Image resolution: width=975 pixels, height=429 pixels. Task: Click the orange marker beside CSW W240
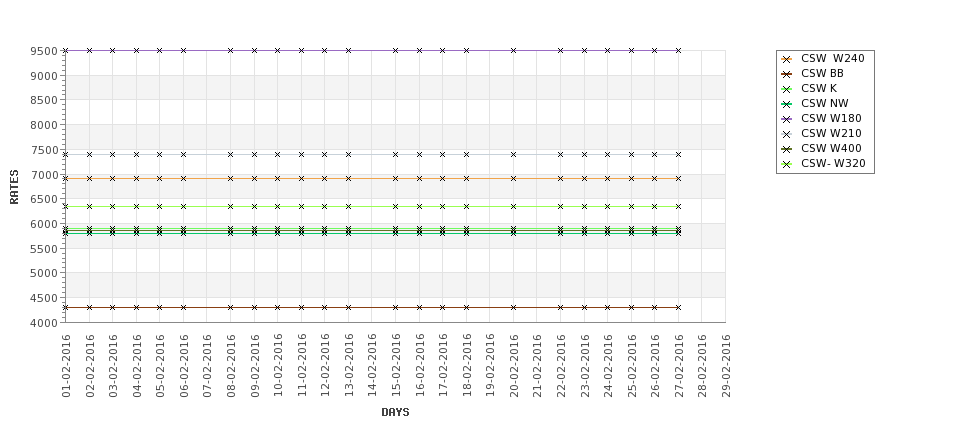pos(787,59)
